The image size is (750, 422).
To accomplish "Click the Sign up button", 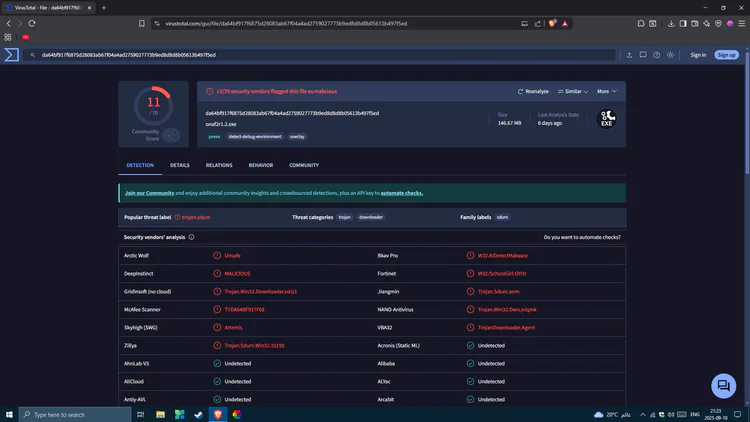I will (x=726, y=55).
